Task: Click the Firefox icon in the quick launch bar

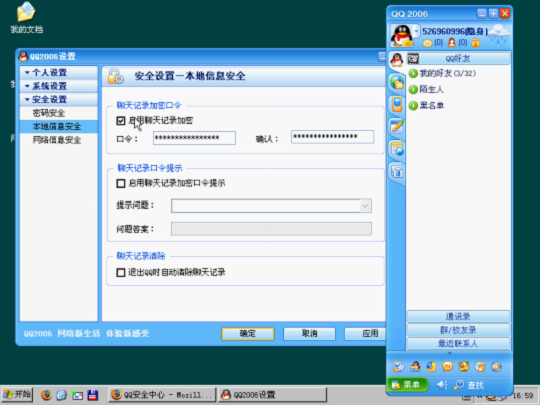Action: pyautogui.click(x=46, y=395)
